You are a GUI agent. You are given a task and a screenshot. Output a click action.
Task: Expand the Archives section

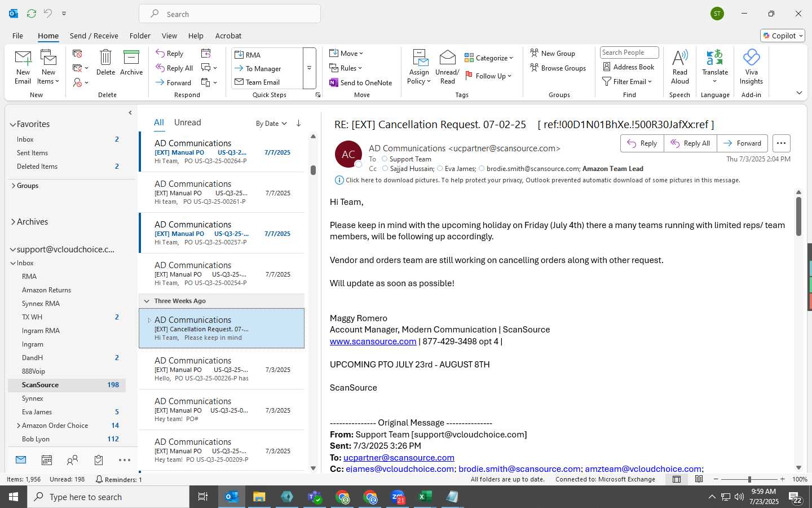coord(12,222)
